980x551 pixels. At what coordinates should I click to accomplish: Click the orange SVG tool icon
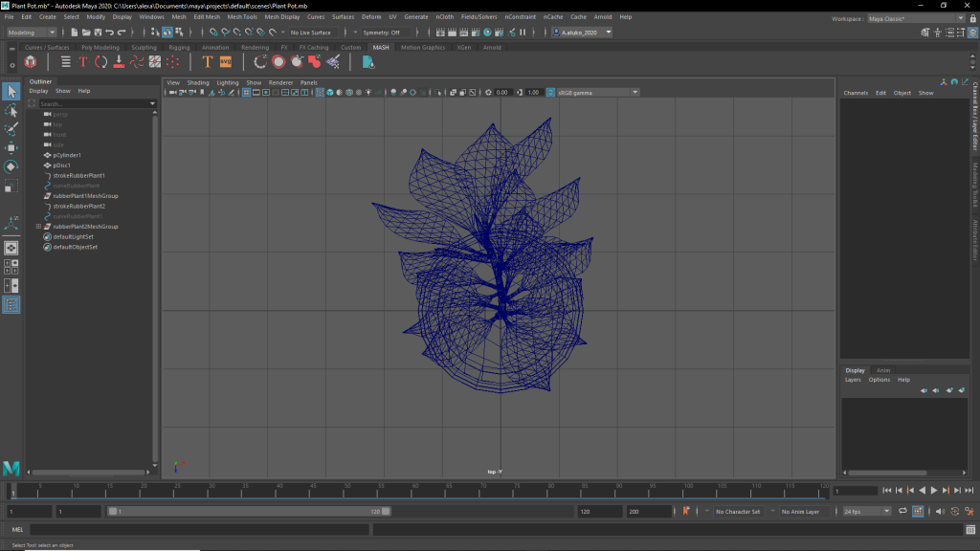tap(226, 62)
